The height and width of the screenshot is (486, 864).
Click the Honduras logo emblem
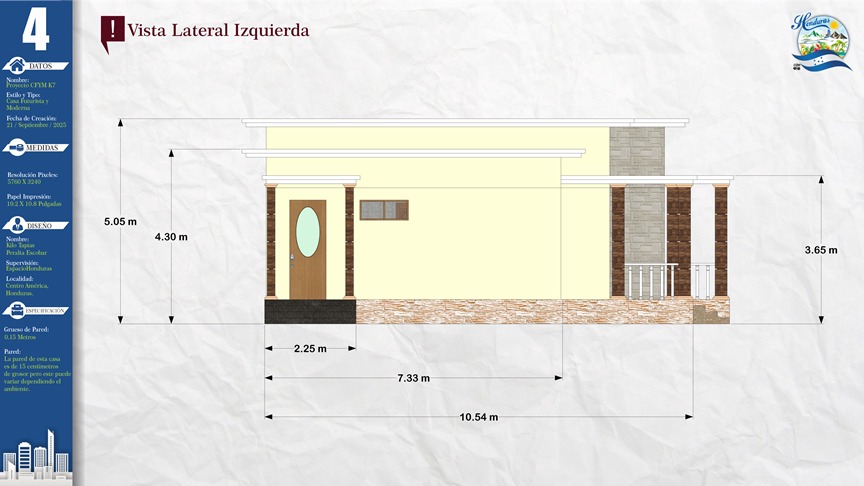[x=821, y=42]
